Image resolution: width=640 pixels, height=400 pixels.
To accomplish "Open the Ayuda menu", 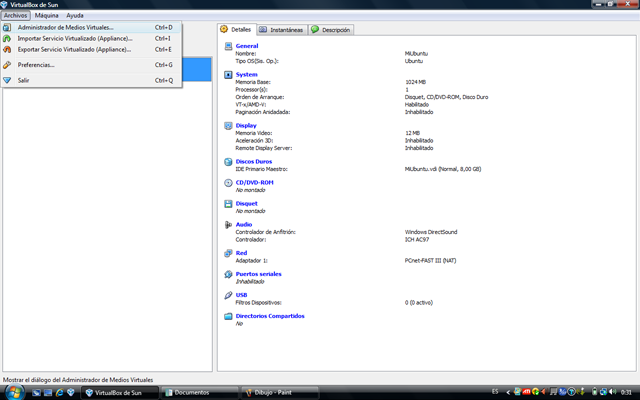I will click(x=75, y=16).
